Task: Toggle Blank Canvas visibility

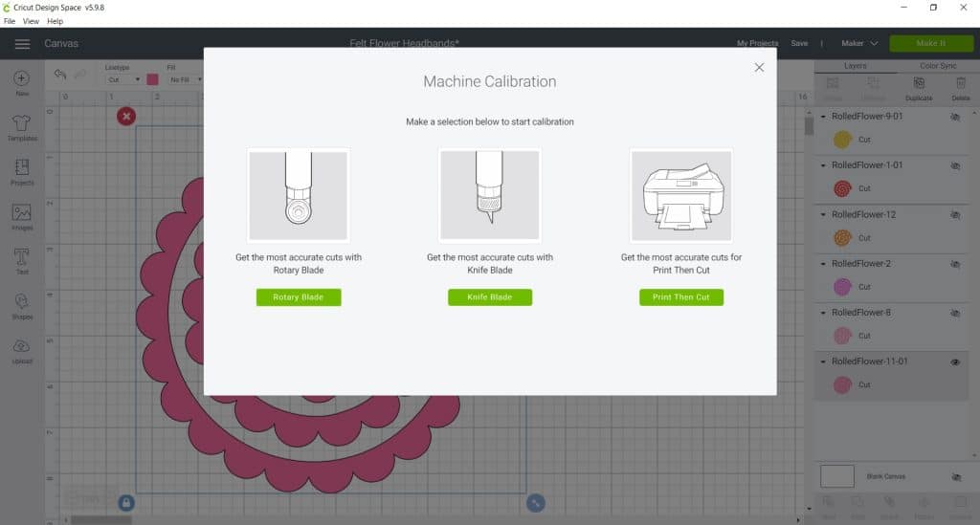Action: pyautogui.click(x=956, y=477)
